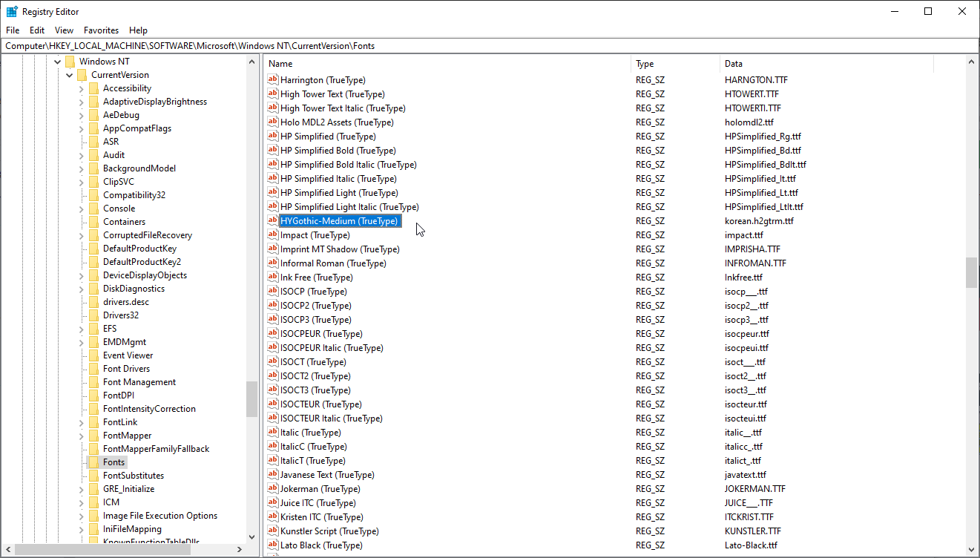Click the korean.h2gtrm.ttf data cell
This screenshot has width=980, height=558.
(x=759, y=220)
